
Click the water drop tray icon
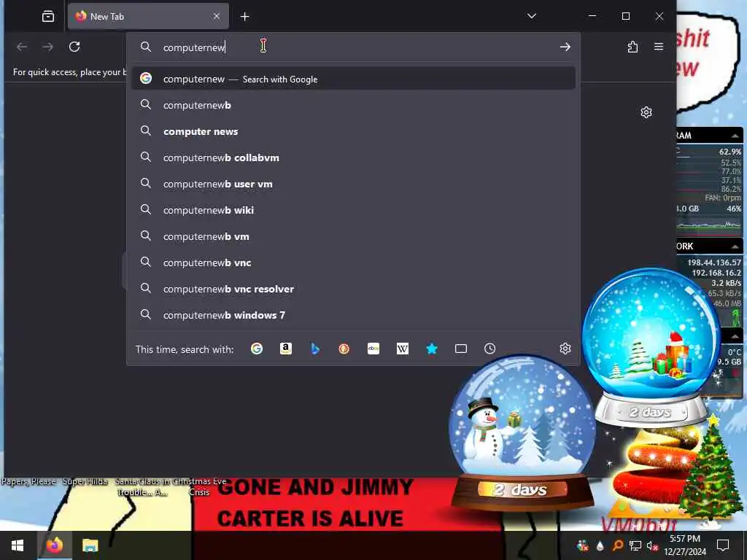(x=600, y=545)
